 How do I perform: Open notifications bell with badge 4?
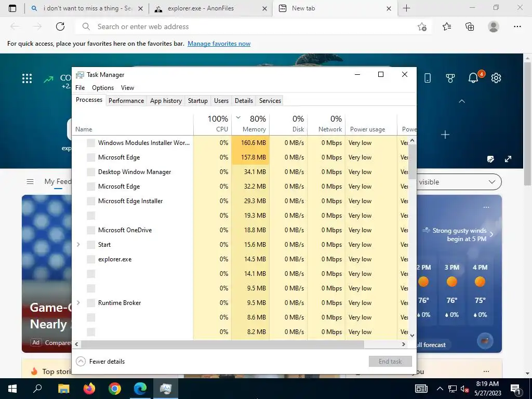pyautogui.click(x=473, y=78)
